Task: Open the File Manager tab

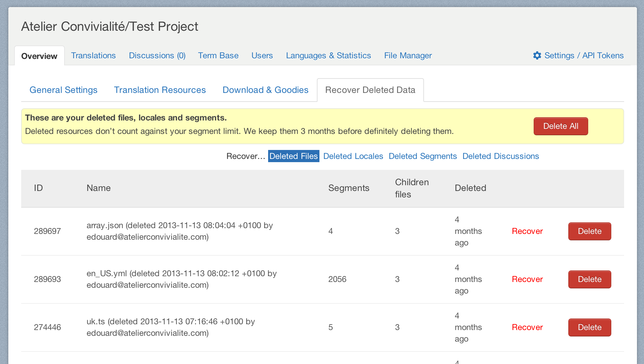Action: click(408, 55)
